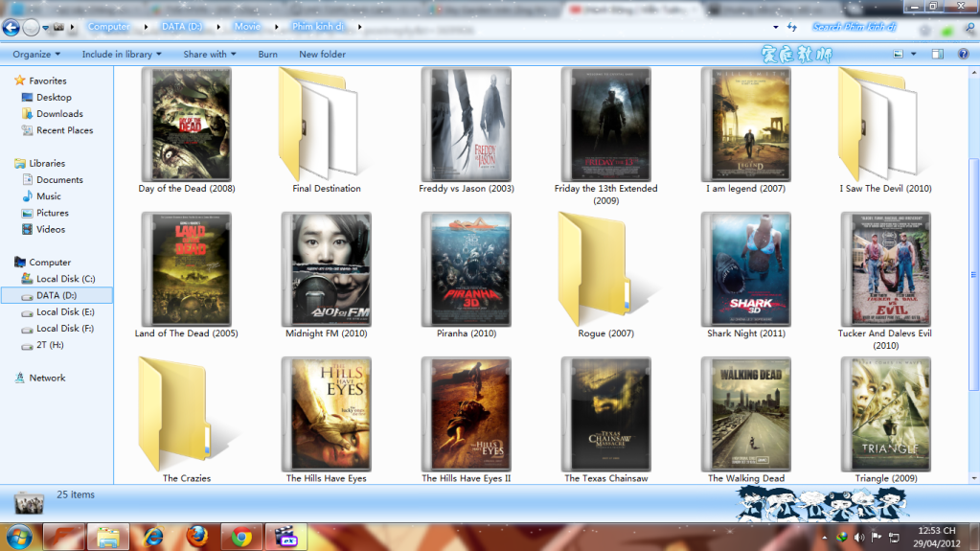Select the Midnight FM (2010) icon
The height and width of the screenshot is (551, 980).
pos(327,269)
